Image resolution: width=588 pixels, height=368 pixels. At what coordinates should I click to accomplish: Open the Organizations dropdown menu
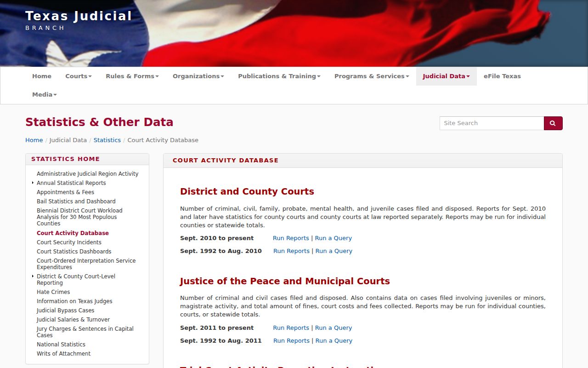[198, 76]
